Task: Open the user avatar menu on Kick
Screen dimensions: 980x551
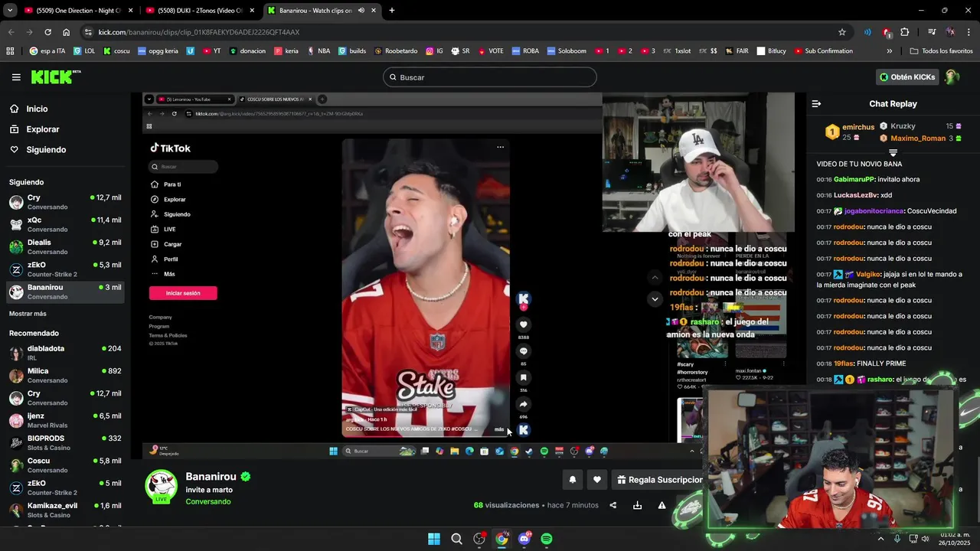Action: coord(952,77)
